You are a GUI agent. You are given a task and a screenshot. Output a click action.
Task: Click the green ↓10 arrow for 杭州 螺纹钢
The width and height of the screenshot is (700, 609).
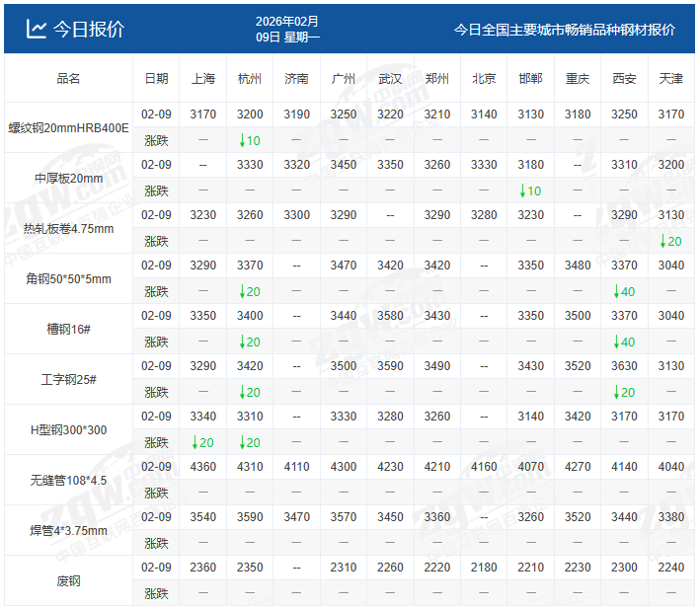click(x=250, y=140)
